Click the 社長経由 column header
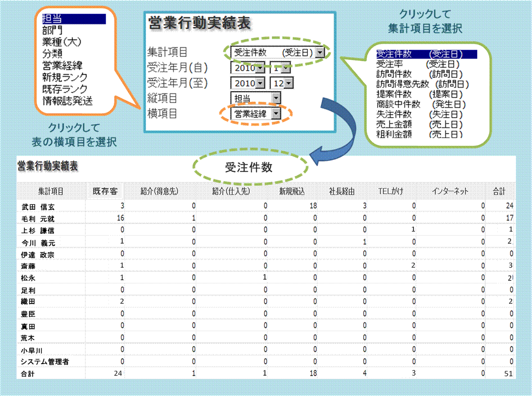The image size is (532, 396). click(x=342, y=191)
